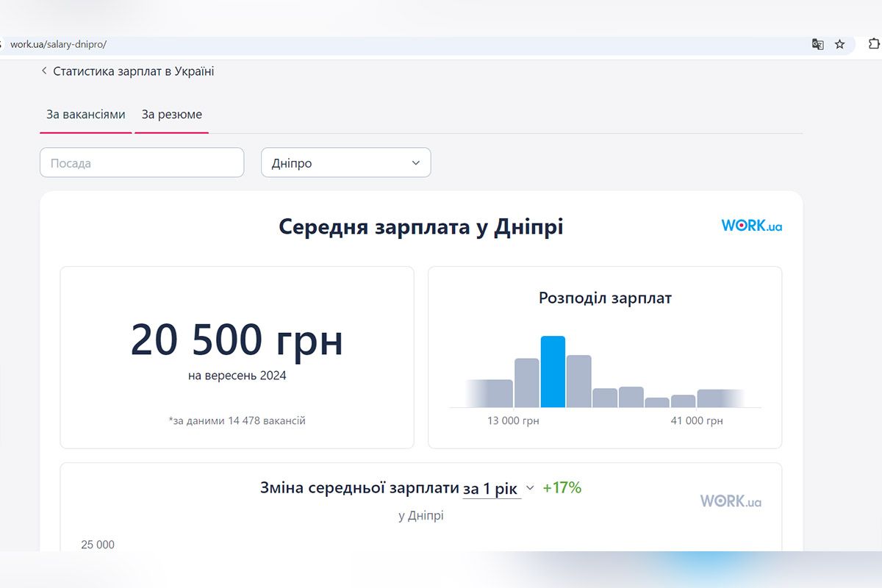Screen dimensions: 882x588
Task: Click the '20 500 грн' average salary figure
Action: [237, 339]
